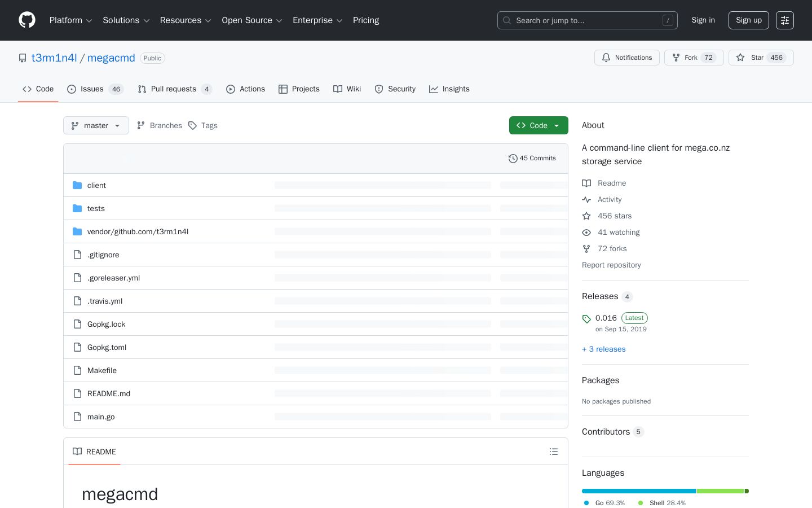Open the megacmd repository link

click(111, 58)
